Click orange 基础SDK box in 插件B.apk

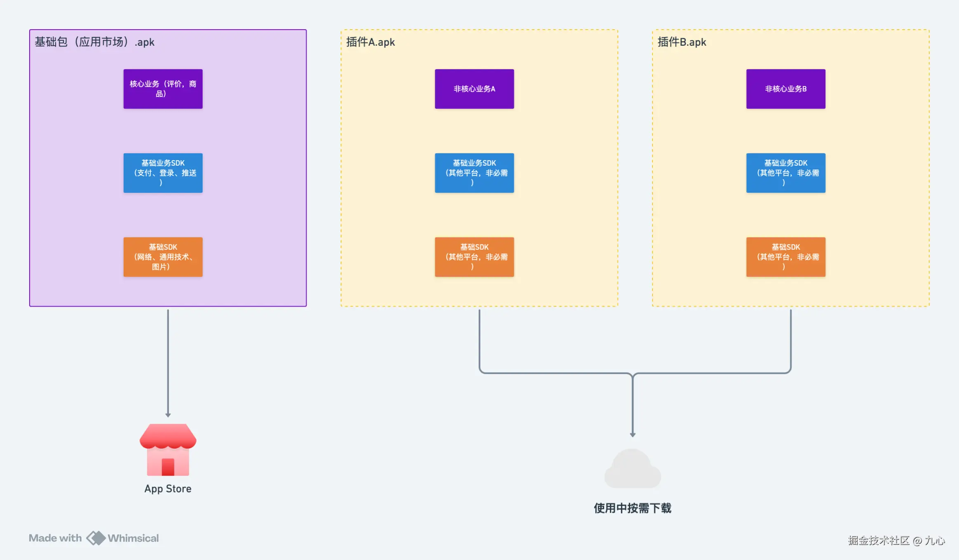785,257
